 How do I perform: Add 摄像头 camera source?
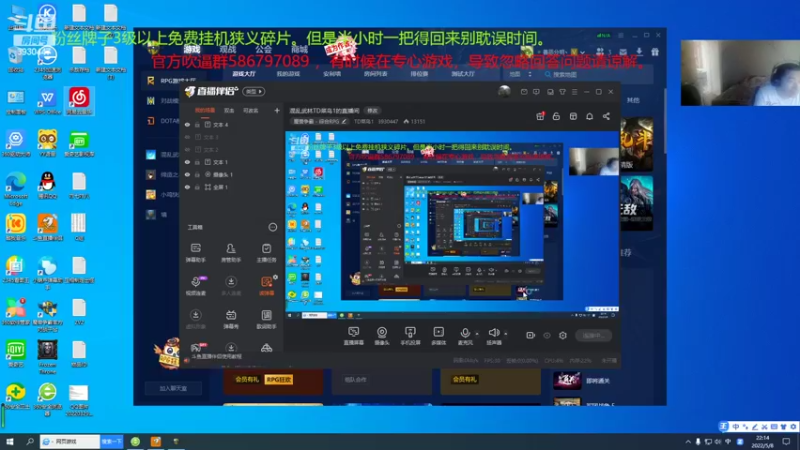point(382,336)
